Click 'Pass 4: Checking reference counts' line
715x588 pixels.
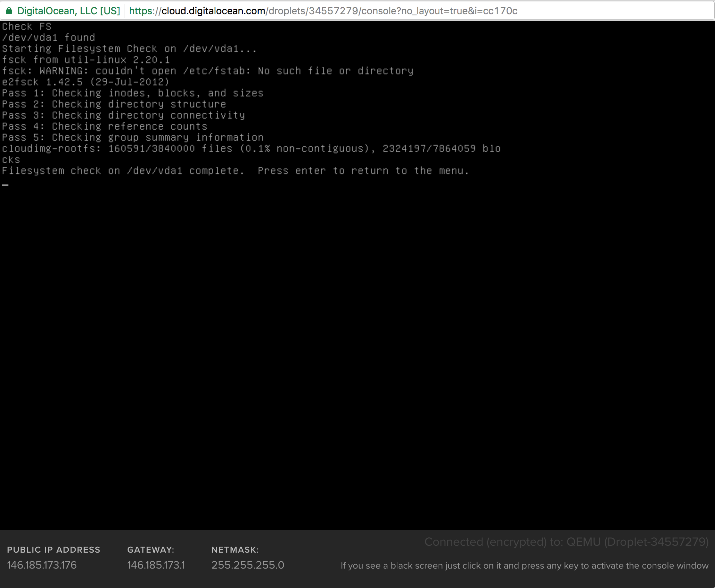105,126
